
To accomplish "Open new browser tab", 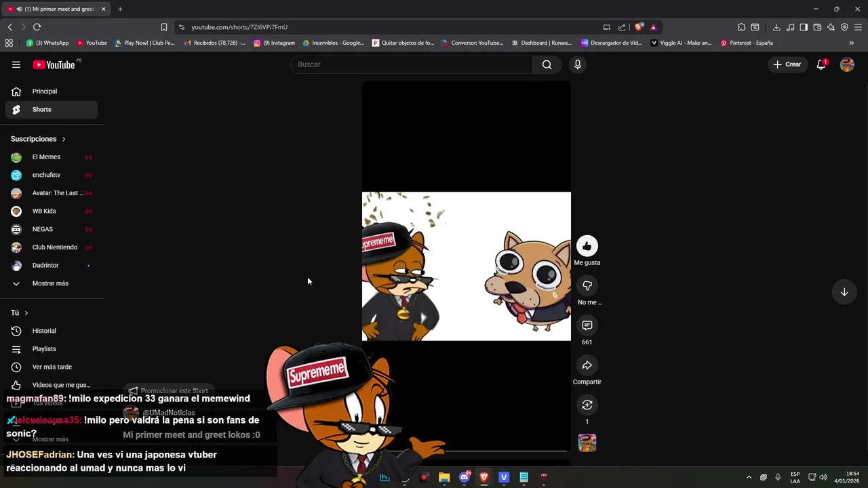I will click(x=120, y=9).
